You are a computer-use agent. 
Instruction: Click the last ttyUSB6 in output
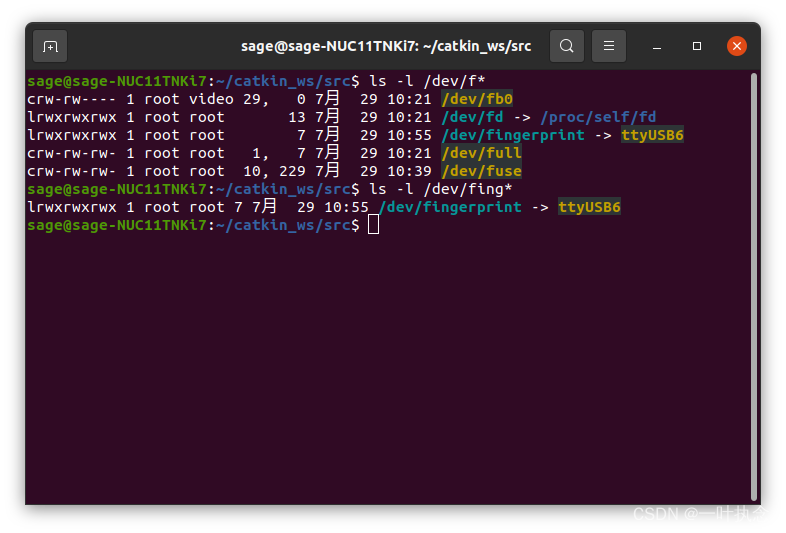590,208
